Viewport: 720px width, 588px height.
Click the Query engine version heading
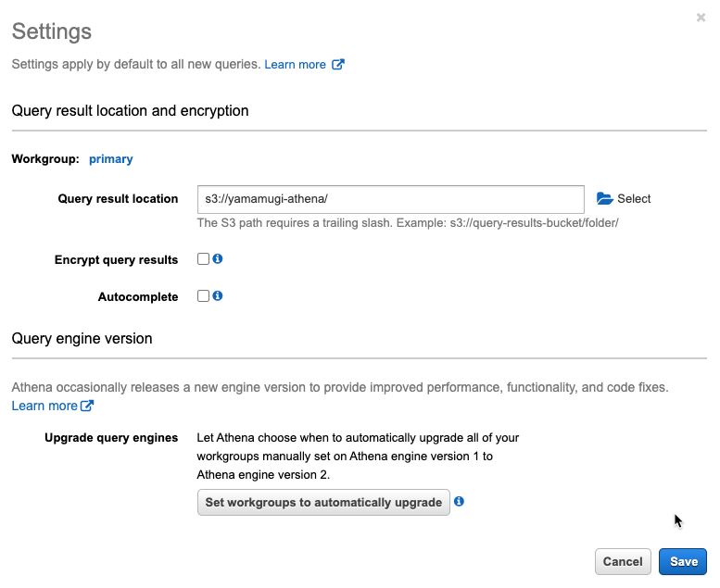point(82,338)
